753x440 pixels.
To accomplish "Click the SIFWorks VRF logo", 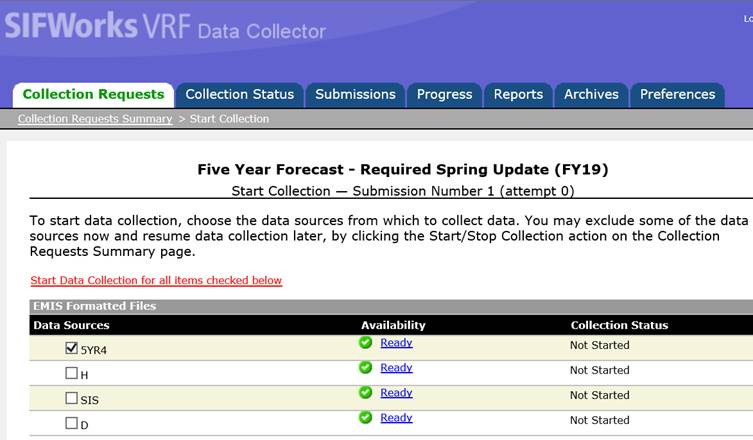I will pos(95,27).
